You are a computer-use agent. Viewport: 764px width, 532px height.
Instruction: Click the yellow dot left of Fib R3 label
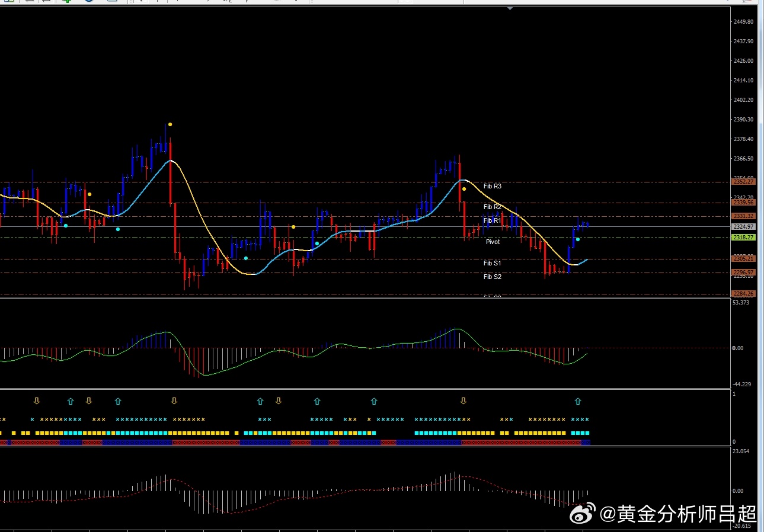[x=464, y=189]
